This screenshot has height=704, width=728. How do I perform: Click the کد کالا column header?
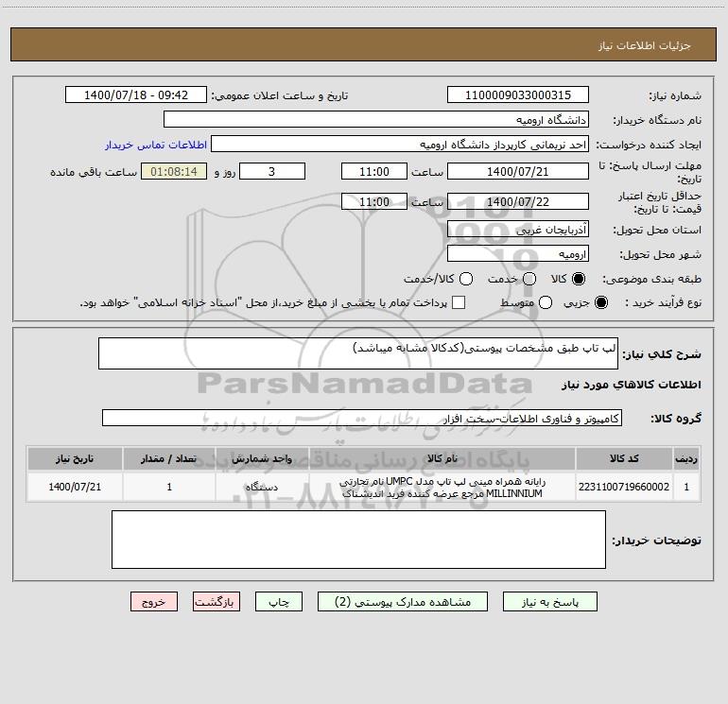point(624,458)
